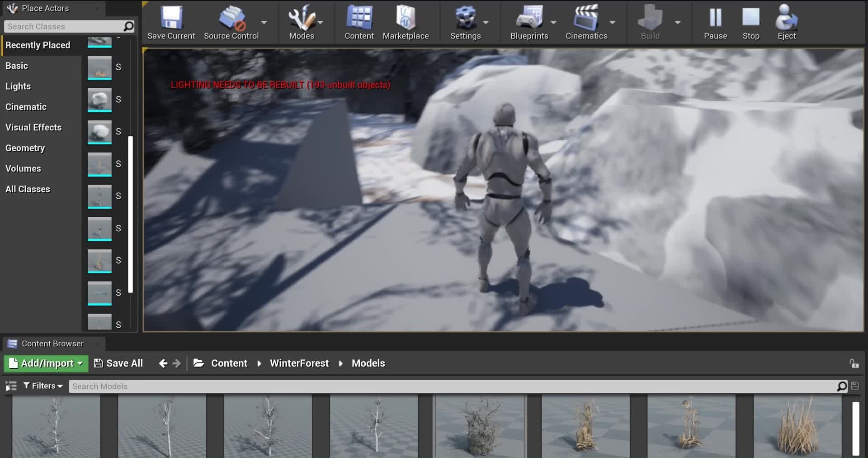Open the Cinematics icon
The image size is (868, 458).
coord(585,18)
